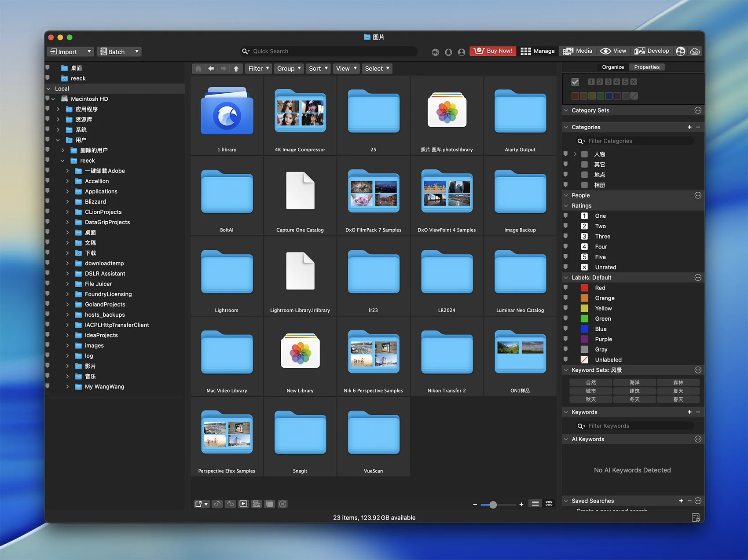
Task: Open the 365 cloud icon
Action: [695, 51]
